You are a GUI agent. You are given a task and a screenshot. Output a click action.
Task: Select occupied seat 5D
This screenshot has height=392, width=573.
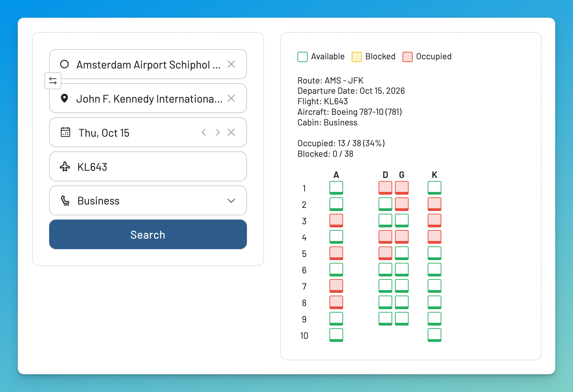pyautogui.click(x=385, y=253)
